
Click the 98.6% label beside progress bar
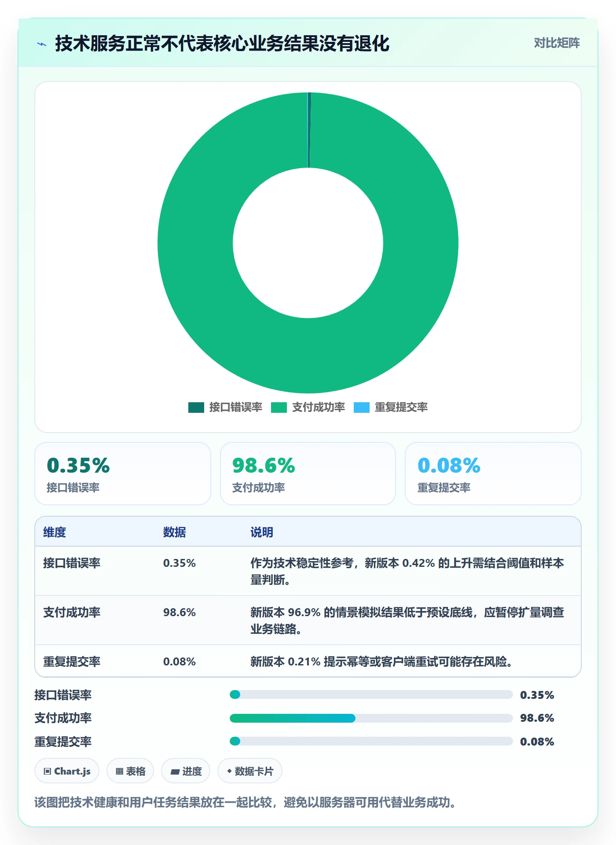537,718
